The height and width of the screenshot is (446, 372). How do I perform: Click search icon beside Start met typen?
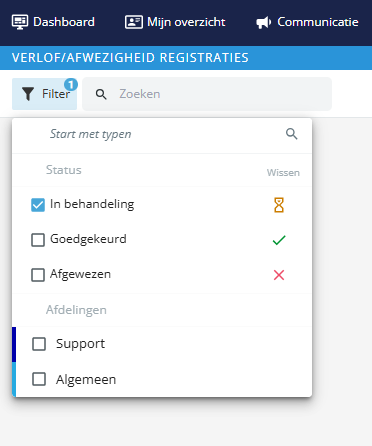pyautogui.click(x=292, y=134)
